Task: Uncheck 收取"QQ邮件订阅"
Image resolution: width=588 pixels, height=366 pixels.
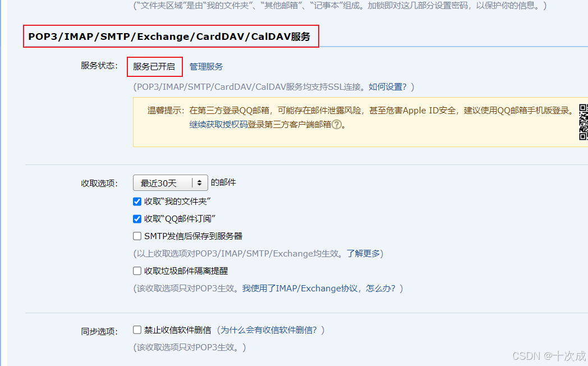Action: [x=137, y=218]
